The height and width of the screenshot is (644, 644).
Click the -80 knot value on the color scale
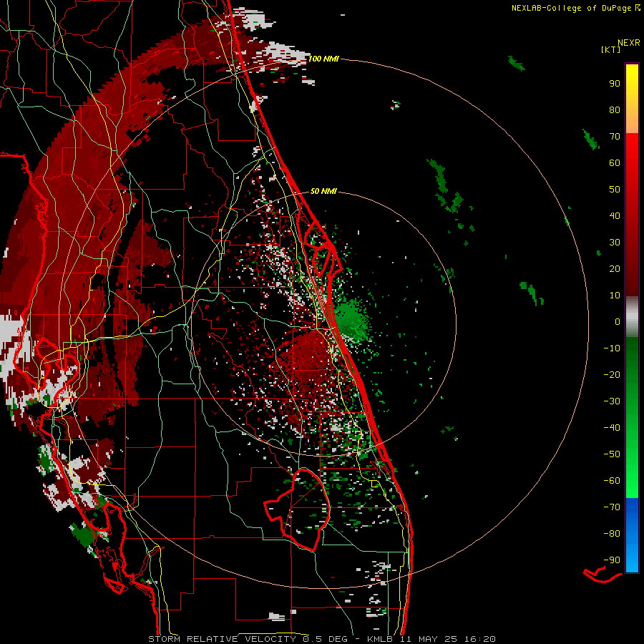(x=612, y=534)
